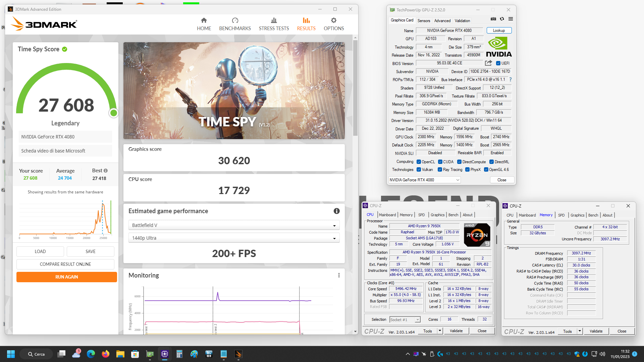Image resolution: width=644 pixels, height=362 pixels.
Task: Toggle UEFI checkbox in GPU-Z
Action: [x=498, y=63]
